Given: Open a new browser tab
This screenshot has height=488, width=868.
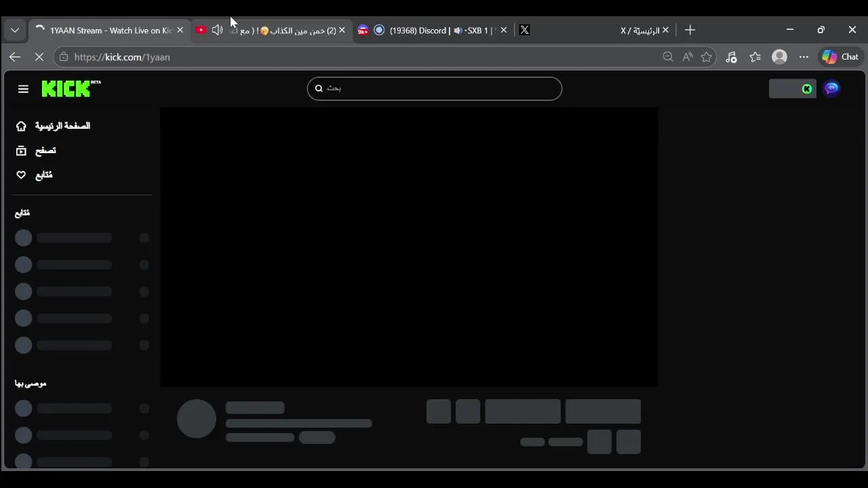Looking at the screenshot, I should pos(690,30).
